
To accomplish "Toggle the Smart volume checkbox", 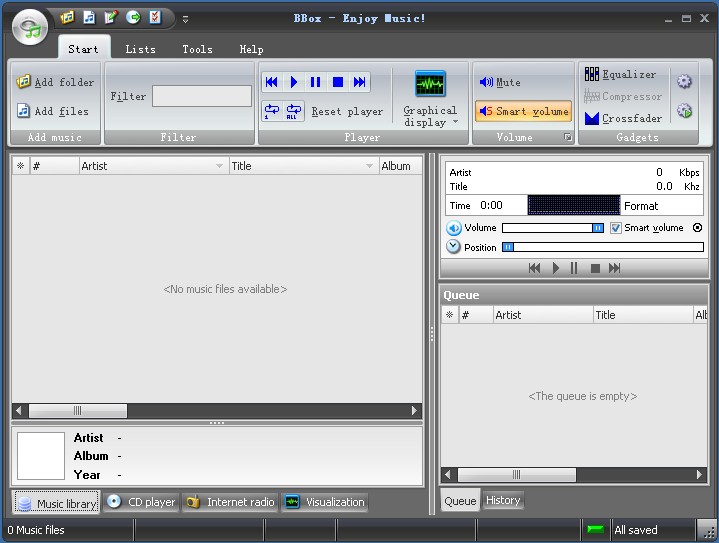I will 616,228.
